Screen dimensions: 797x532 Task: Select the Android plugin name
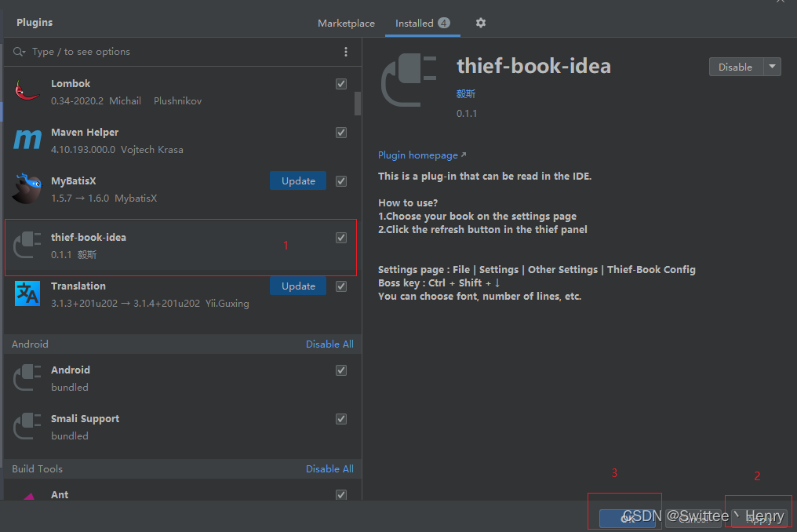point(70,370)
